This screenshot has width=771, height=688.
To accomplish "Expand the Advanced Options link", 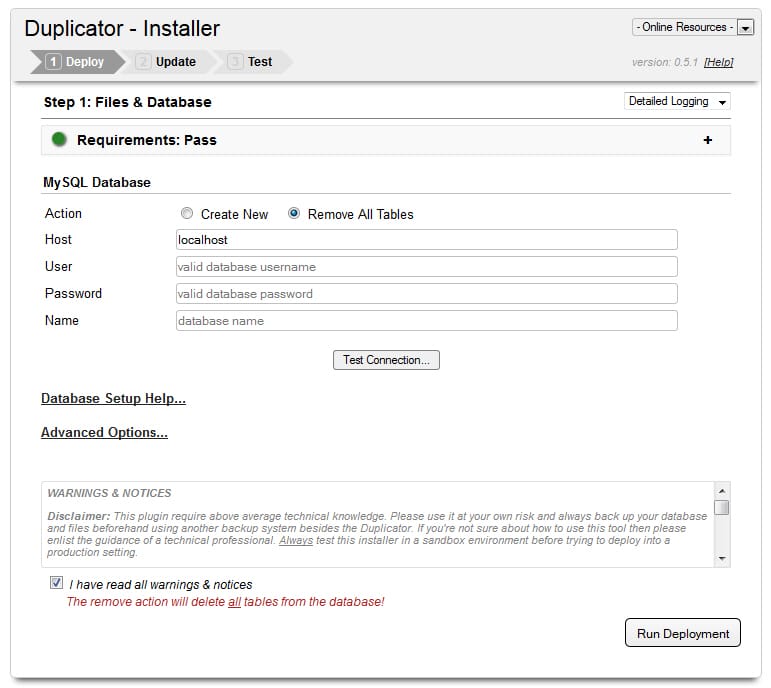I will coord(104,432).
